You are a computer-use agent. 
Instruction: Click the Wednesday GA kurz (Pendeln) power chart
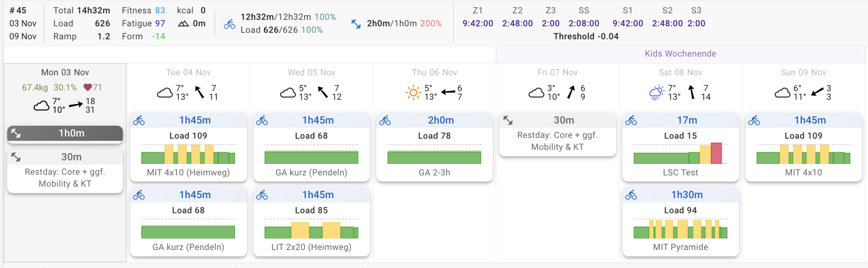click(311, 157)
